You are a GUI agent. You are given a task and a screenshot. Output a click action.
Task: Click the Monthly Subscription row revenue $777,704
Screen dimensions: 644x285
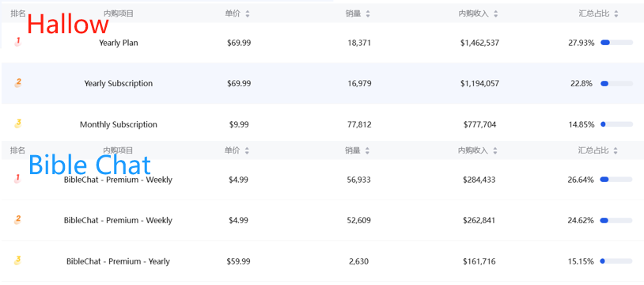tap(479, 124)
